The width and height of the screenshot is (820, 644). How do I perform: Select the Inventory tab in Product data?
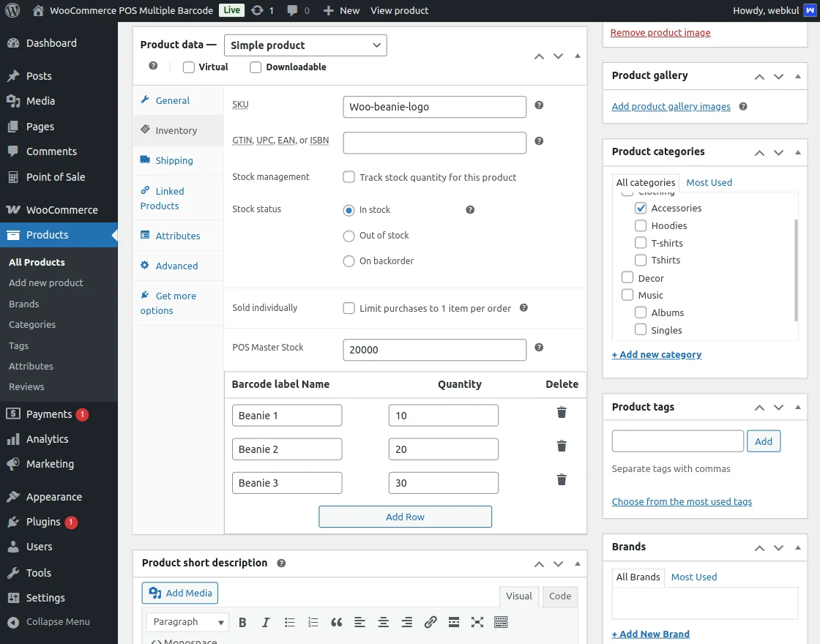point(176,130)
